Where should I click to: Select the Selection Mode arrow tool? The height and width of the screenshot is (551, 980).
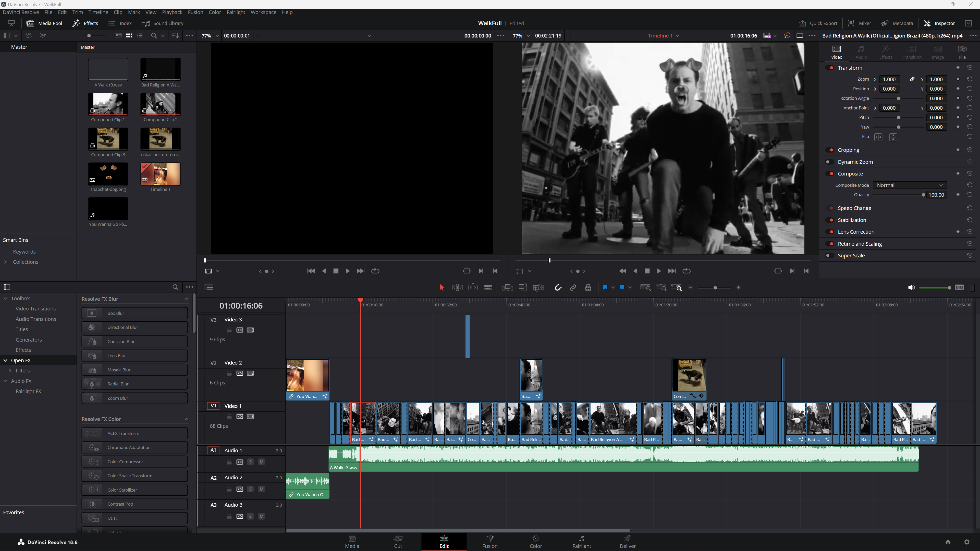click(x=442, y=287)
